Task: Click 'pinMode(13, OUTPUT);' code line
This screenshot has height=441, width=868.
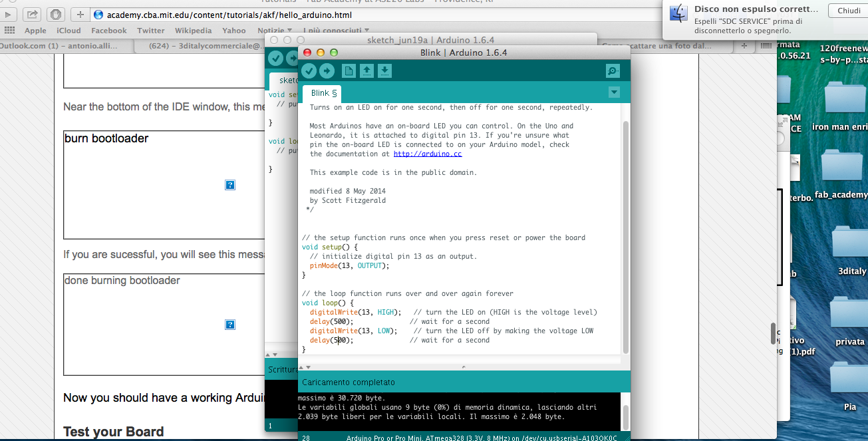Action: click(x=349, y=265)
